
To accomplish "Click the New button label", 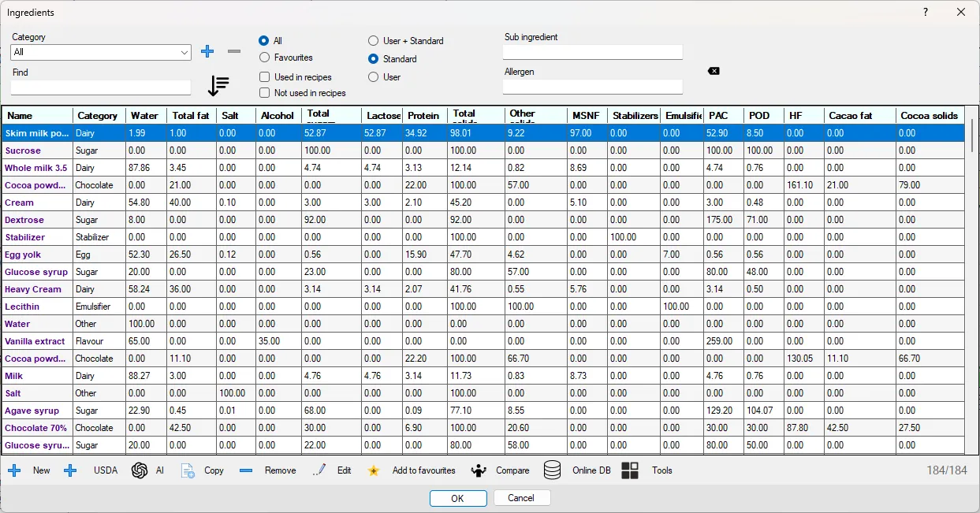I will (x=41, y=470).
